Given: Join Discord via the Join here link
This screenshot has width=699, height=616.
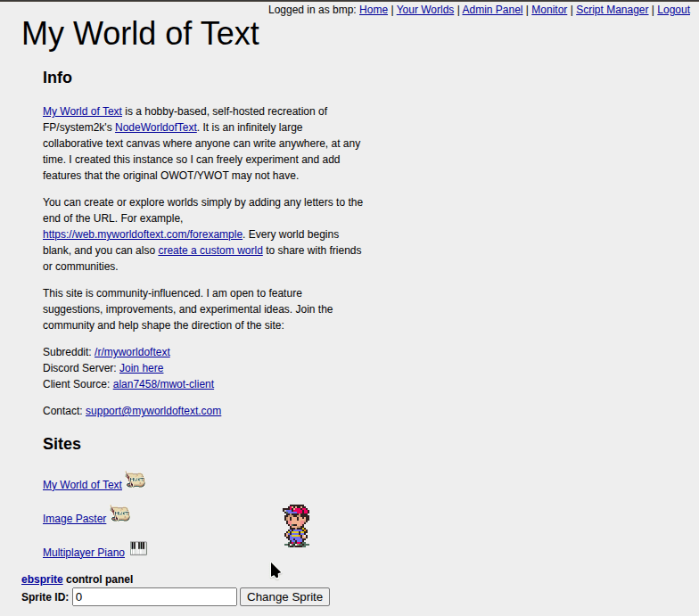Looking at the screenshot, I should coord(142,368).
